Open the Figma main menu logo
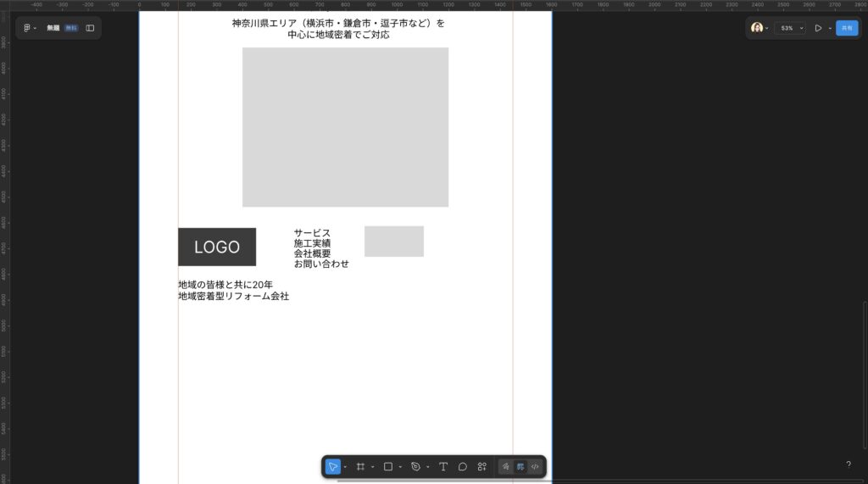 (27, 28)
